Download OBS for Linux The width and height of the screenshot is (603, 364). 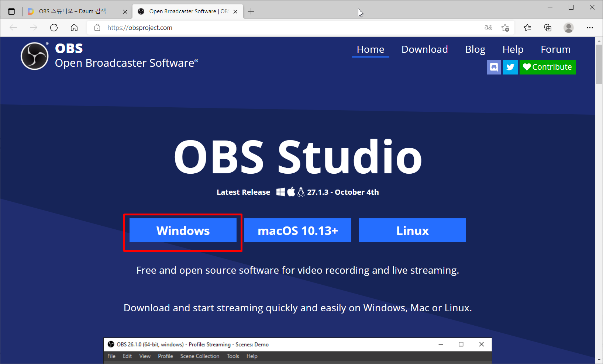pyautogui.click(x=413, y=230)
